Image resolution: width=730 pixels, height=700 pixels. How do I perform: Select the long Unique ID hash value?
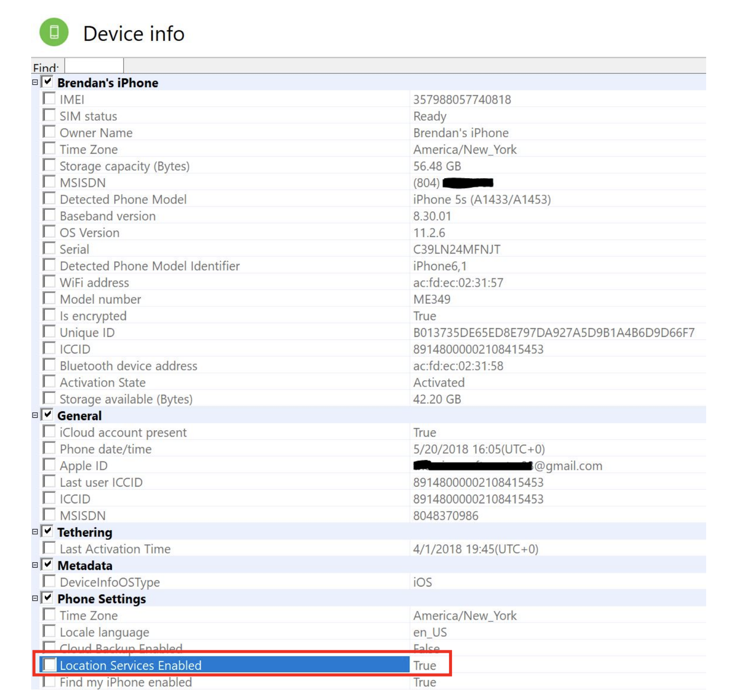[554, 332]
